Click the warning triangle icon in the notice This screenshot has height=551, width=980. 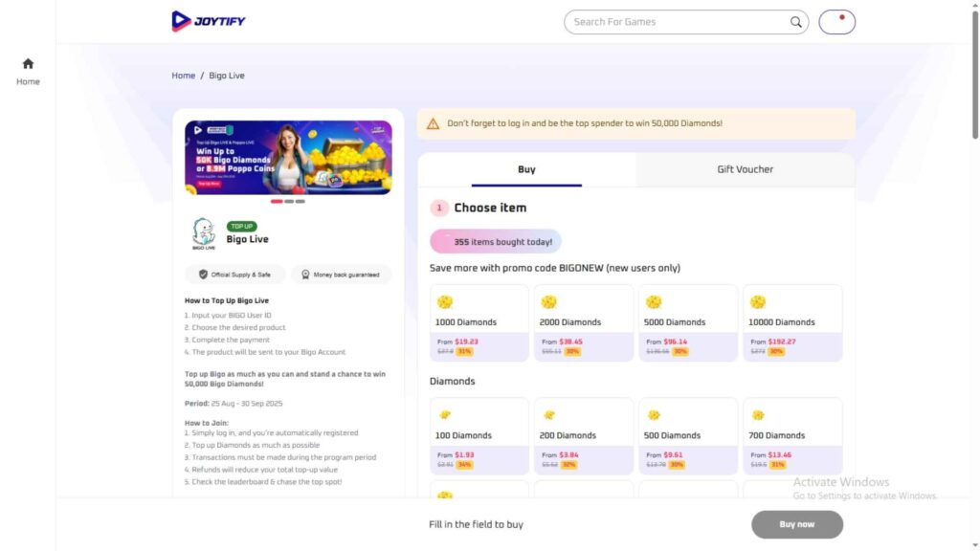click(x=434, y=123)
